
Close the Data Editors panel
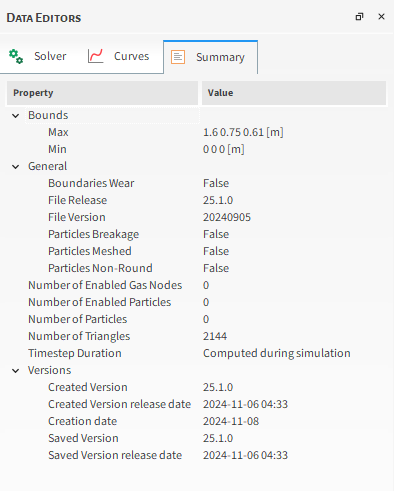tap(382, 17)
